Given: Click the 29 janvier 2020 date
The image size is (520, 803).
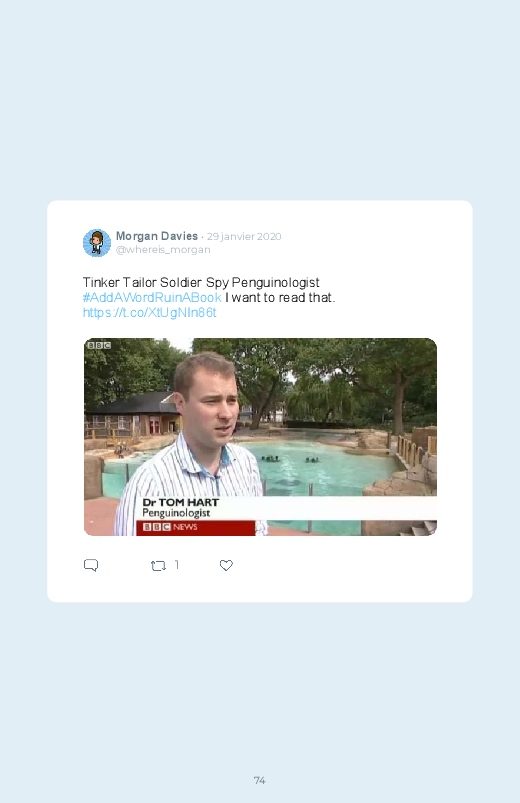Looking at the screenshot, I should [244, 237].
